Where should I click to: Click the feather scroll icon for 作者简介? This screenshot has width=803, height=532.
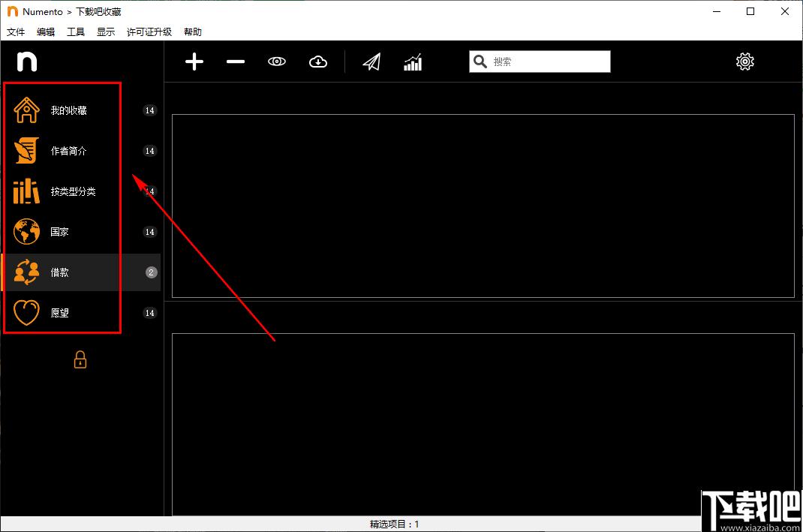click(26, 151)
